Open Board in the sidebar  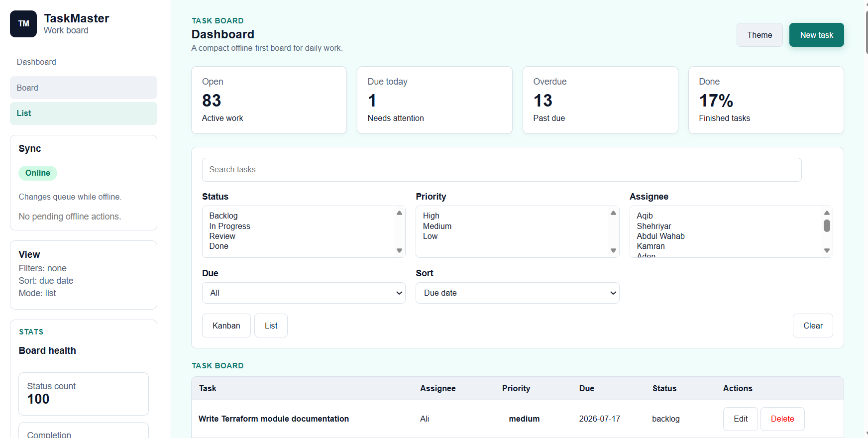[x=84, y=88]
